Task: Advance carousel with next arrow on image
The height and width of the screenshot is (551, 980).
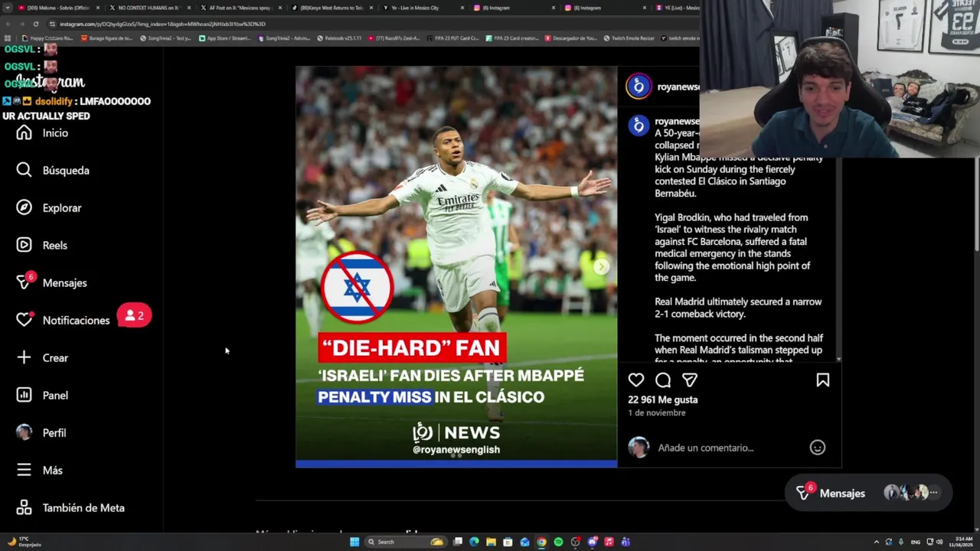Action: coord(602,266)
